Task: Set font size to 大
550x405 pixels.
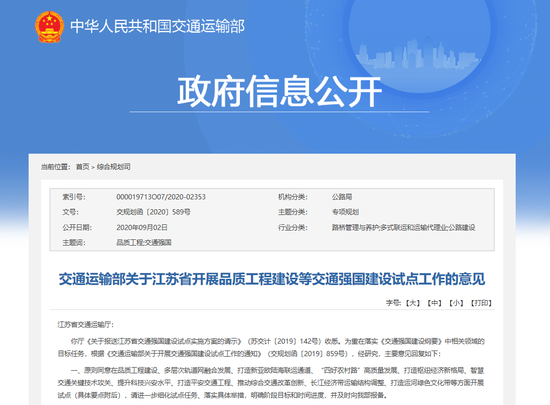Action: coord(413,303)
